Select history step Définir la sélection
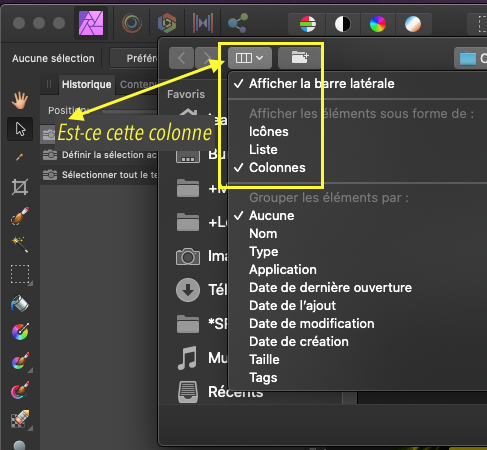The height and width of the screenshot is (450, 487). pos(100,155)
